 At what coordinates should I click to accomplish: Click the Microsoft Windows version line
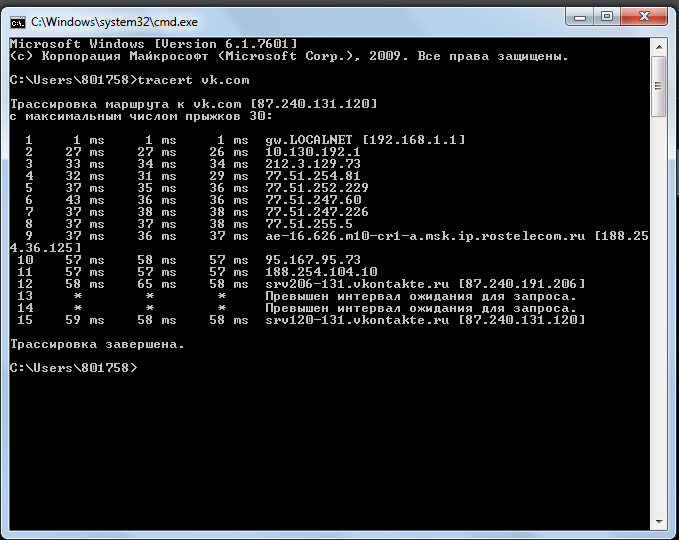pos(154,44)
